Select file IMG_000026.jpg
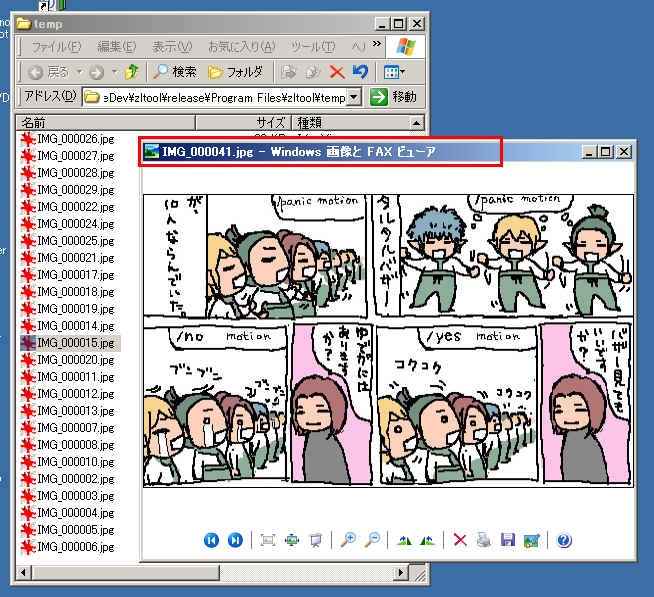This screenshot has width=654, height=597. pyautogui.click(x=68, y=139)
